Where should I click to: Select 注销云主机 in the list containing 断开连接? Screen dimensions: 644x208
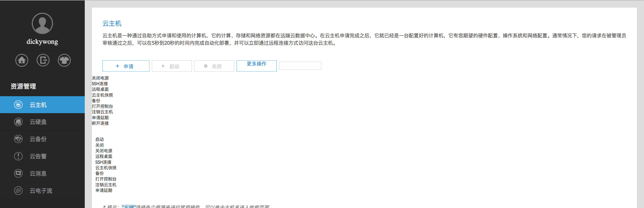pyautogui.click(x=102, y=112)
